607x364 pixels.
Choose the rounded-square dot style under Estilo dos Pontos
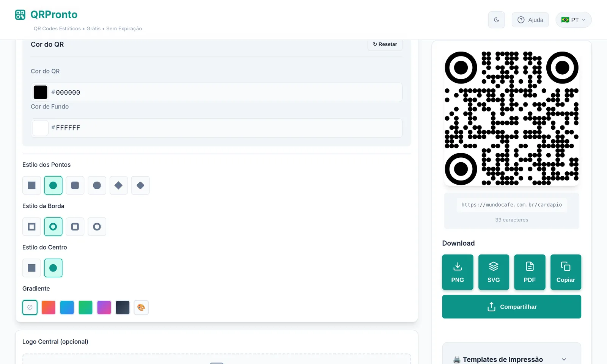pos(75,185)
